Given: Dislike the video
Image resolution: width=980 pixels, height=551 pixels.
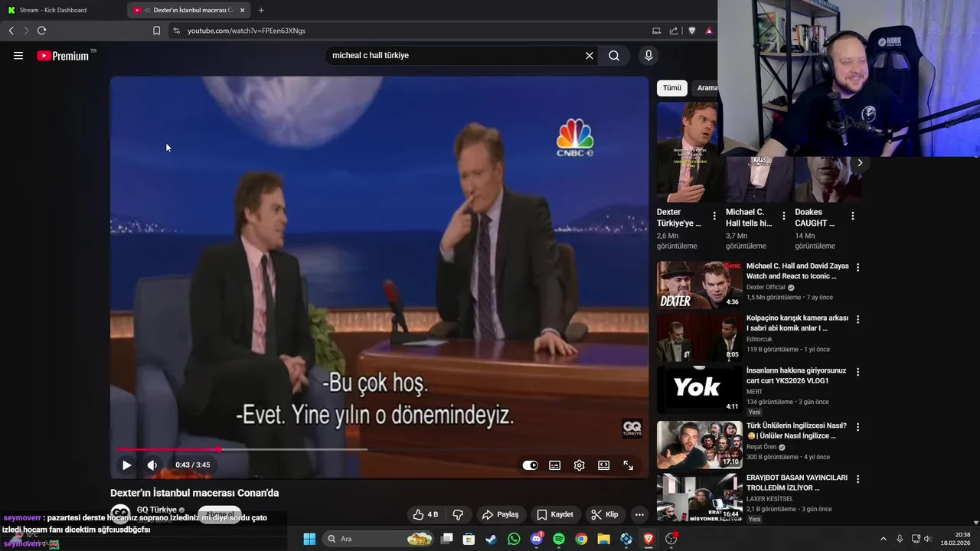Looking at the screenshot, I should (x=458, y=514).
